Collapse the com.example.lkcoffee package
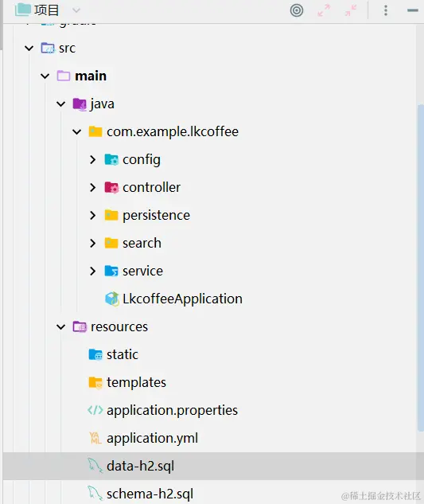Image resolution: width=424 pixels, height=504 pixels. click(77, 132)
